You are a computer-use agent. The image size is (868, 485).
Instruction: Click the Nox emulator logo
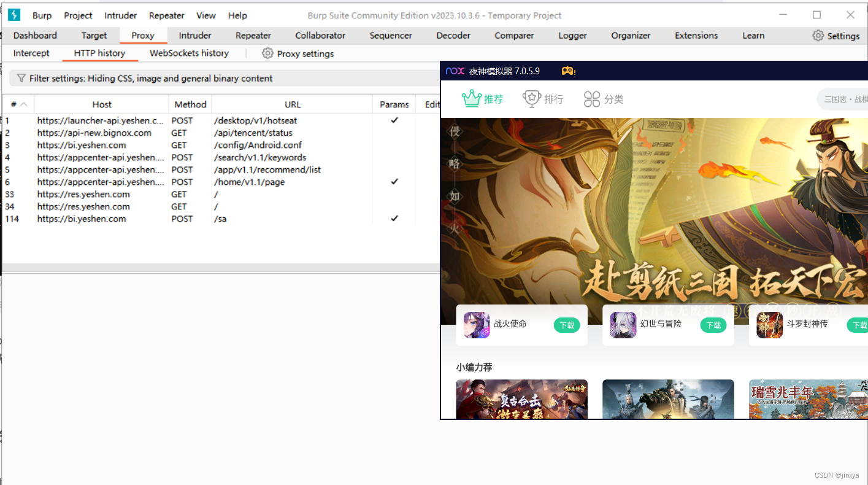pos(455,71)
